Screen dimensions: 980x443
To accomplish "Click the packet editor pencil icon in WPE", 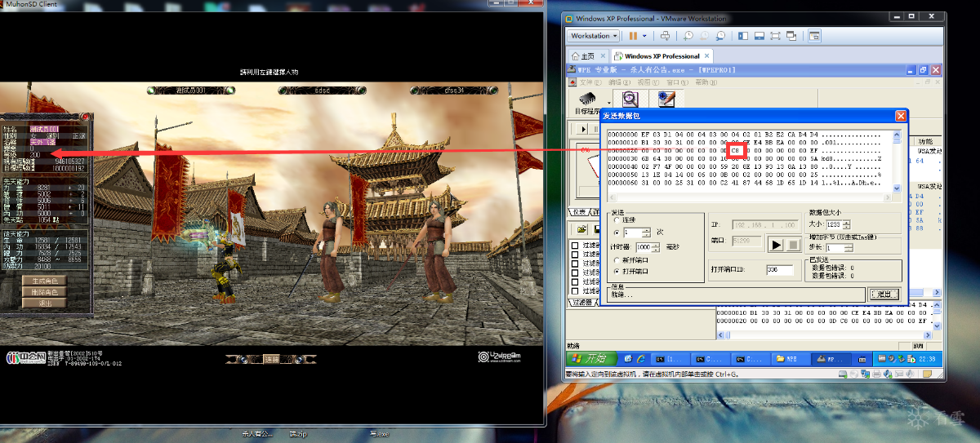I will pyautogui.click(x=666, y=99).
